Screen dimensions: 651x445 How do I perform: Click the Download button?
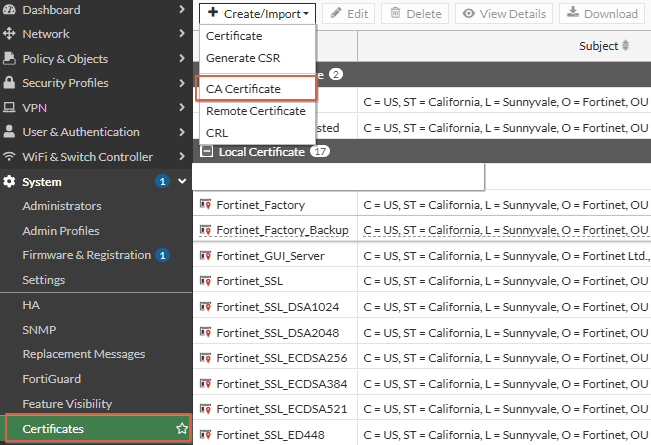point(602,14)
